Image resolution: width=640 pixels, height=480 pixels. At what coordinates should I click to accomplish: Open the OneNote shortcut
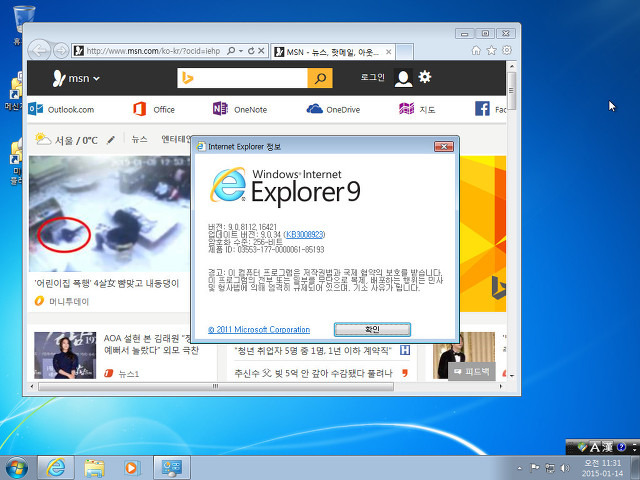240,109
